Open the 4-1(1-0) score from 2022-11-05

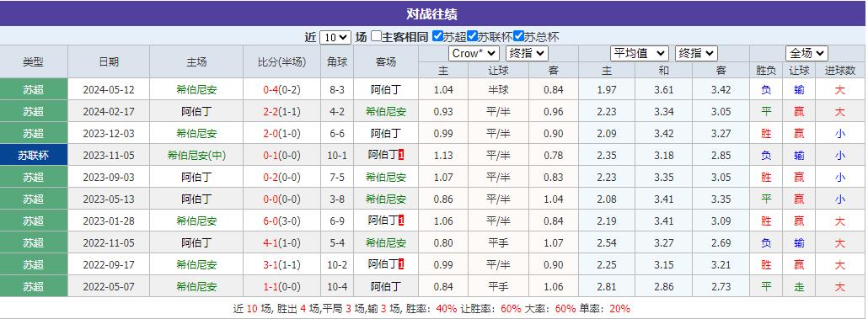(x=281, y=243)
